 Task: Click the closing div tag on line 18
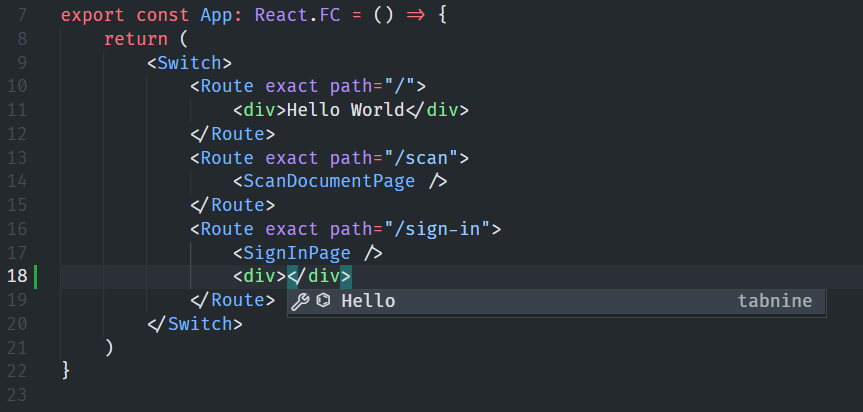click(x=319, y=277)
